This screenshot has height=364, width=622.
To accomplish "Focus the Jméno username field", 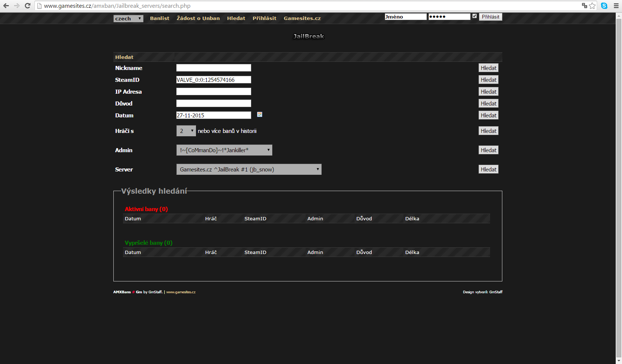I will (x=406, y=17).
